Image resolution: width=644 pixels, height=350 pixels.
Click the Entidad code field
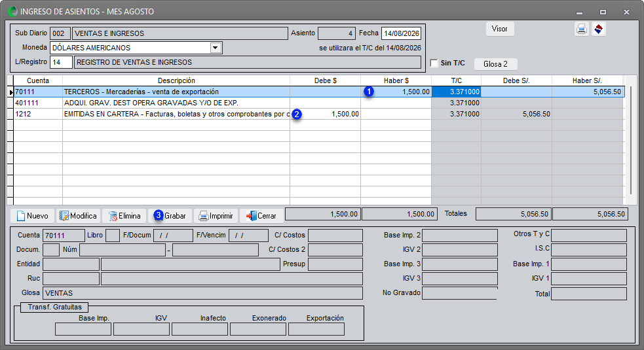coord(71,264)
